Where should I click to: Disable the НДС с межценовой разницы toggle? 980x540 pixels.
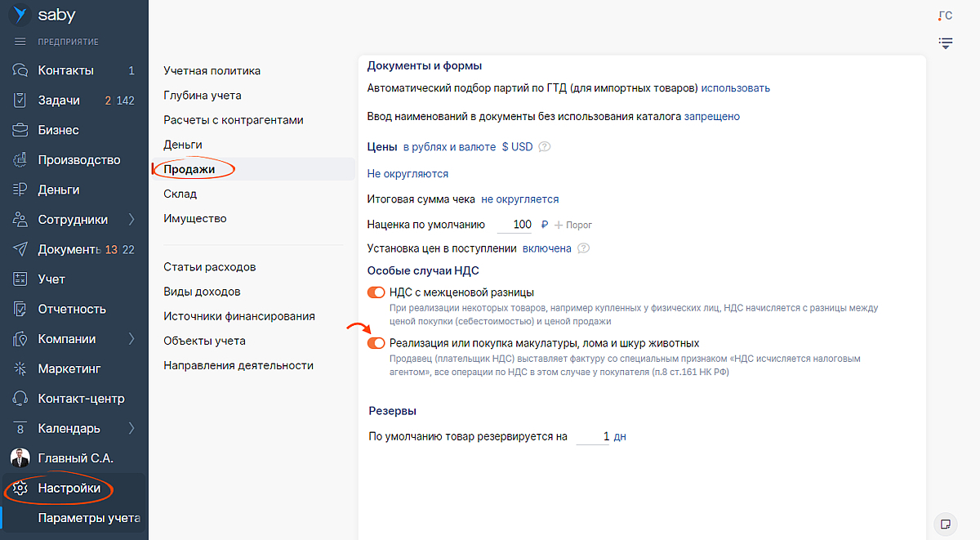[376, 292]
